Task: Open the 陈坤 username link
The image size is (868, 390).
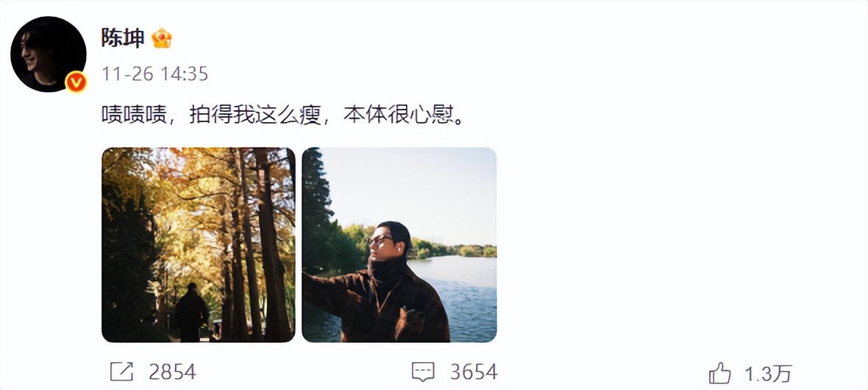Action: click(x=122, y=38)
